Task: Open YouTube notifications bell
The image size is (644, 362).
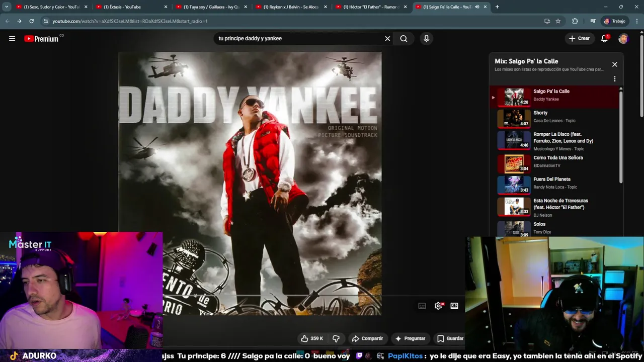Action: [x=605, y=39]
